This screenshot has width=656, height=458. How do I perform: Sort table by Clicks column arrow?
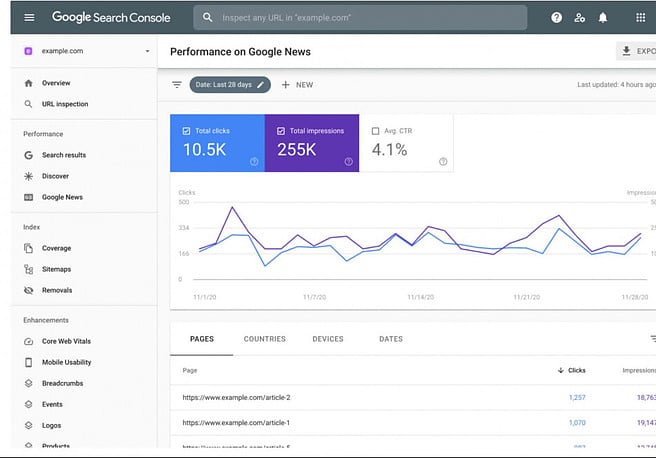point(561,371)
